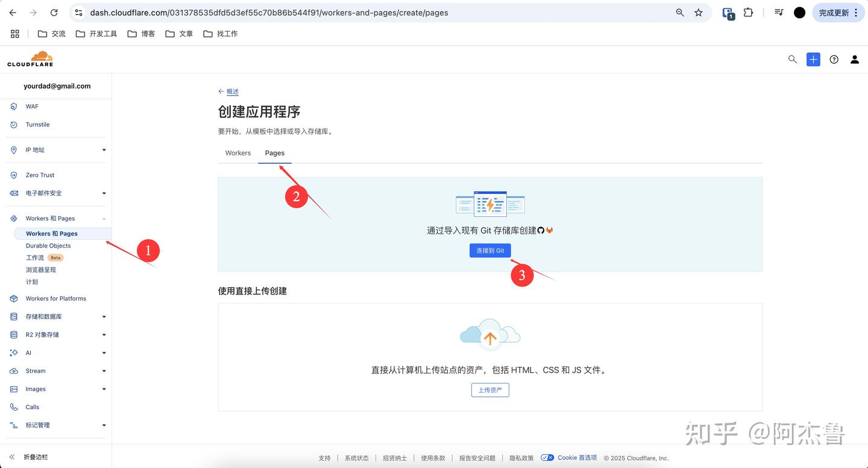Viewport: 868px width, 468px height.
Task: Select Durable Objects in the sidebar
Action: click(x=48, y=245)
